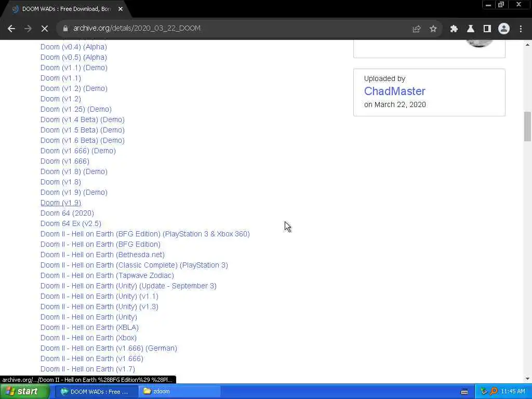The height and width of the screenshot is (399, 532).
Task: Open the Extensions puzzle icon
Action: click(x=454, y=29)
